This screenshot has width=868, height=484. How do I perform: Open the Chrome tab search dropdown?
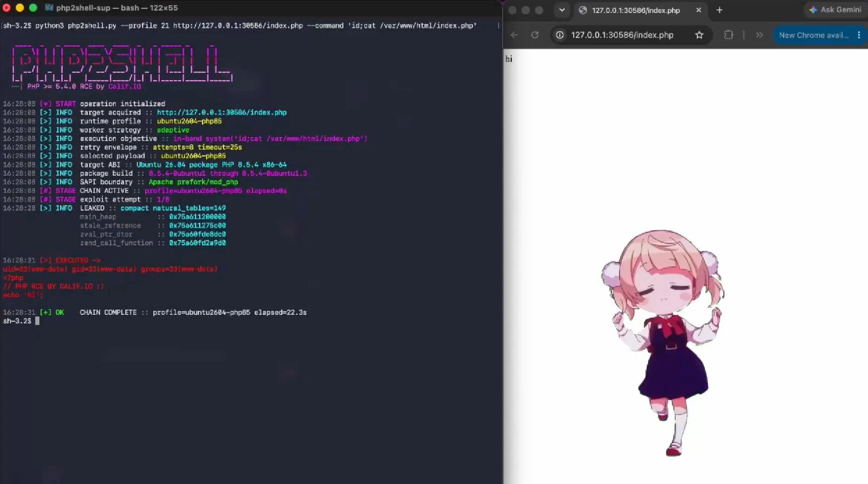point(562,10)
